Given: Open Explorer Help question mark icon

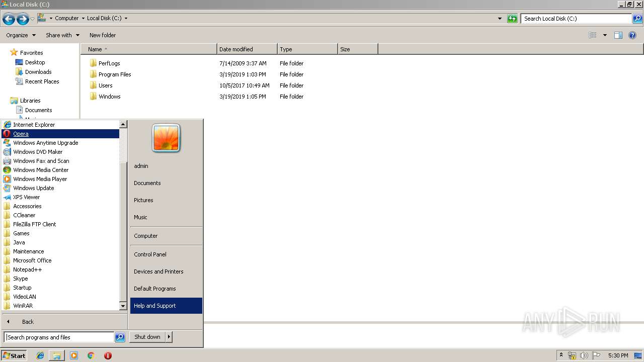Looking at the screenshot, I should point(632,35).
